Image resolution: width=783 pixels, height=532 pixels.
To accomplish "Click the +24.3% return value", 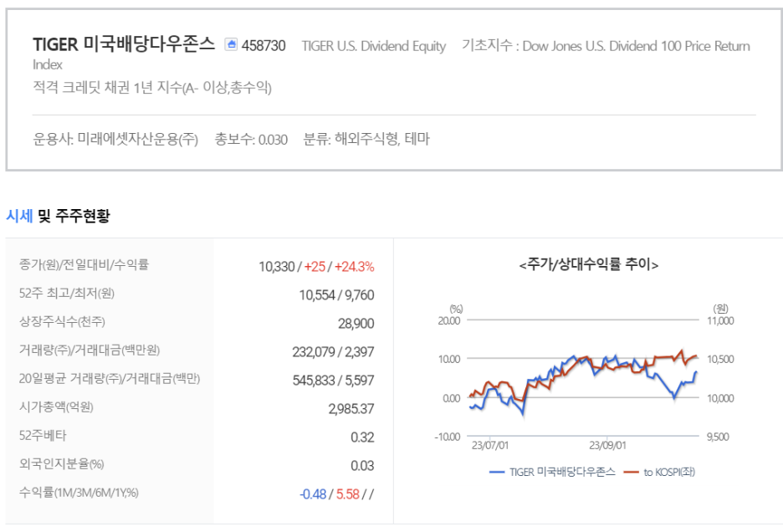I will pos(355,267).
